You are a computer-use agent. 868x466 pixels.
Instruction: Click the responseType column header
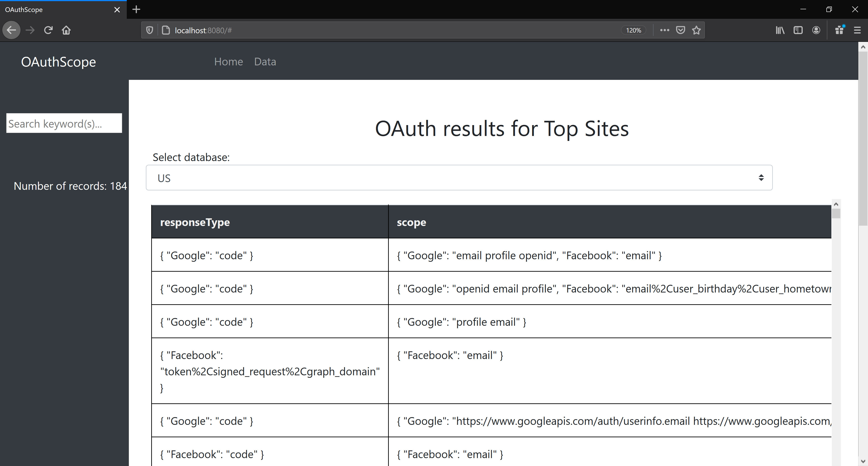tap(270, 222)
